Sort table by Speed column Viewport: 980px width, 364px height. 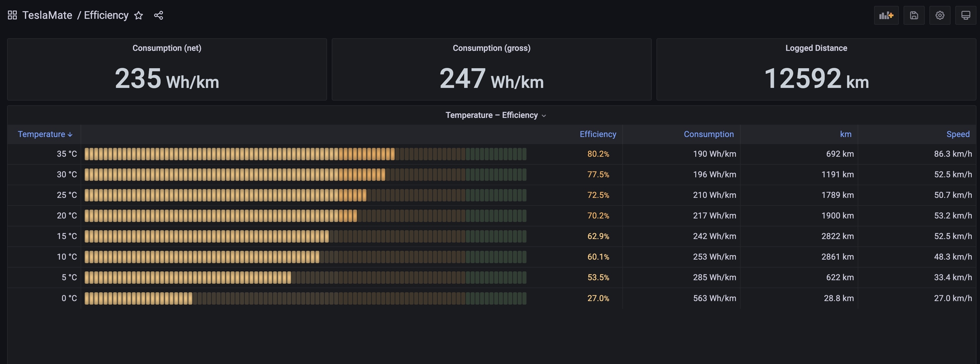pyautogui.click(x=958, y=134)
